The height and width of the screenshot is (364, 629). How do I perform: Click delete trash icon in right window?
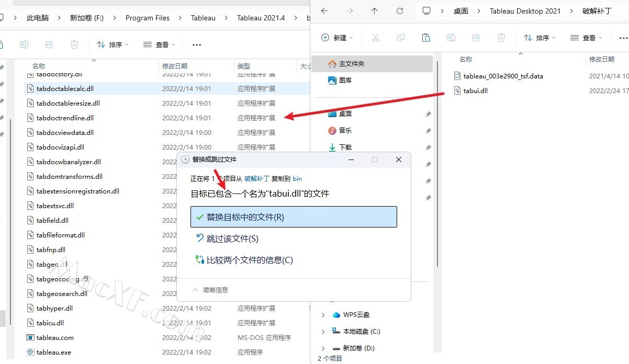501,38
